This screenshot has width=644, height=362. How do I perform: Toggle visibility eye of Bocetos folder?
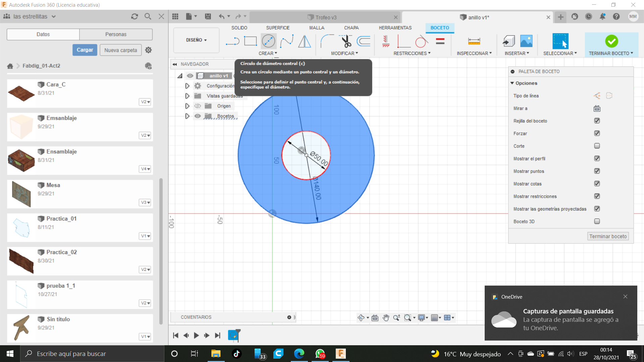[198, 116]
